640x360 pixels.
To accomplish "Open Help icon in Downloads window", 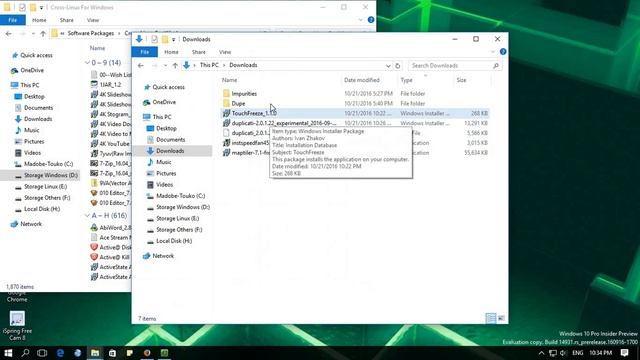I will tap(503, 52).
